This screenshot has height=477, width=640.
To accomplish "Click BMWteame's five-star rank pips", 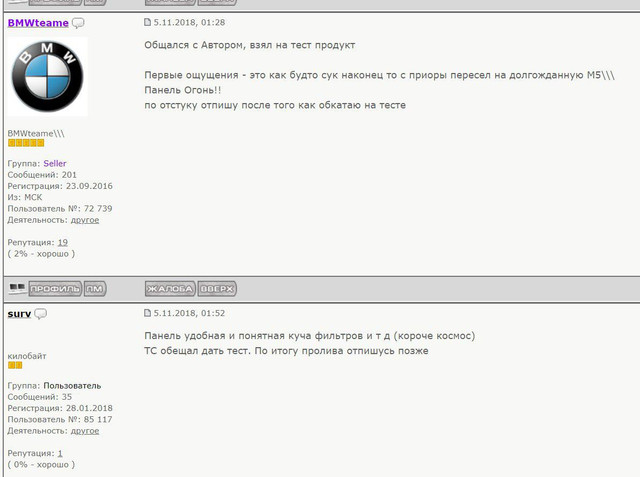I will click(x=26, y=143).
